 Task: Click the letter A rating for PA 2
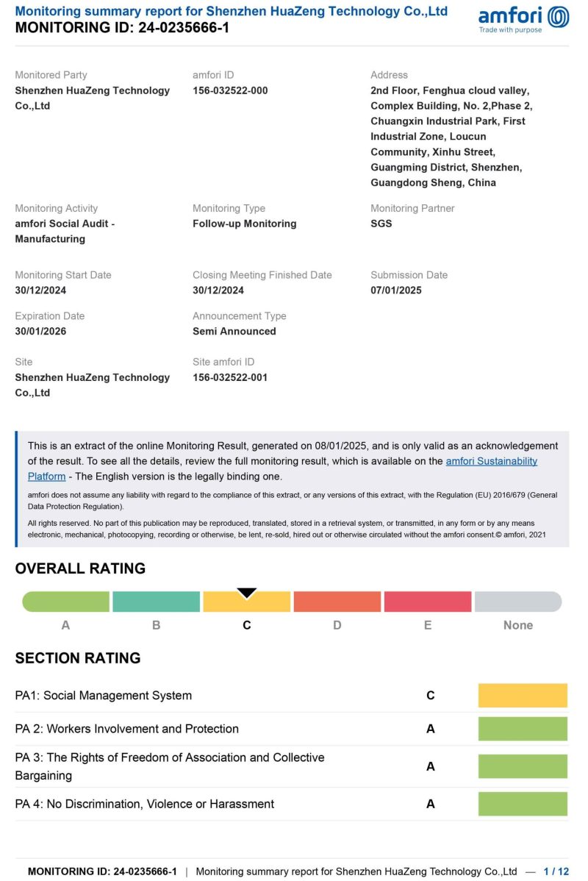pos(430,729)
